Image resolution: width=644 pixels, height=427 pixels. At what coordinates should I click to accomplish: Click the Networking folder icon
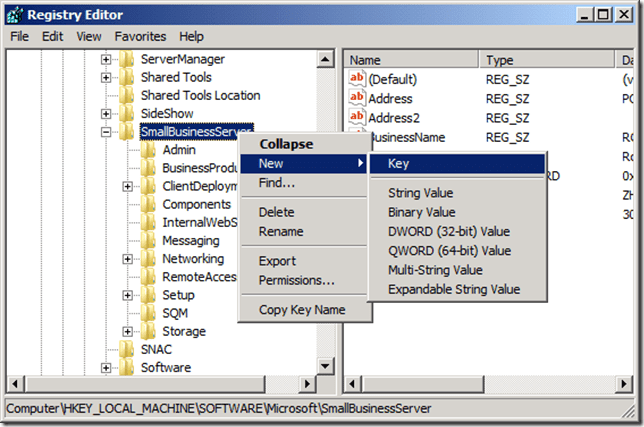pyautogui.click(x=148, y=259)
